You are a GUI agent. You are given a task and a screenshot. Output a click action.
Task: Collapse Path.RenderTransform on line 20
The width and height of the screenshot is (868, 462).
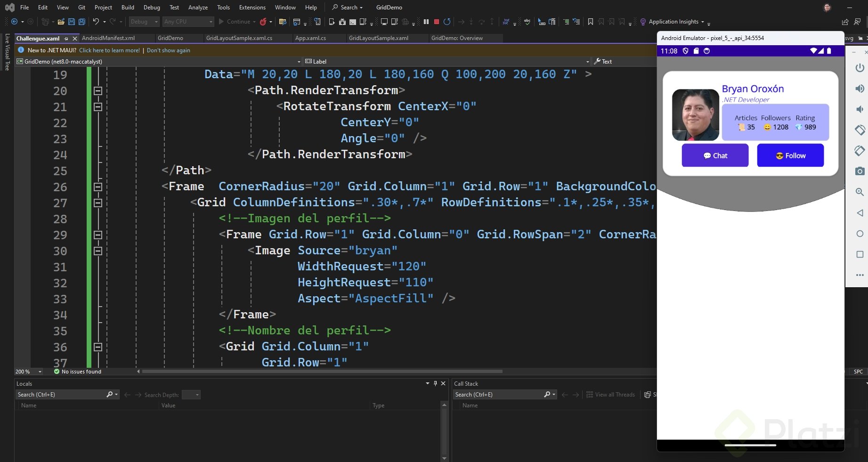98,91
